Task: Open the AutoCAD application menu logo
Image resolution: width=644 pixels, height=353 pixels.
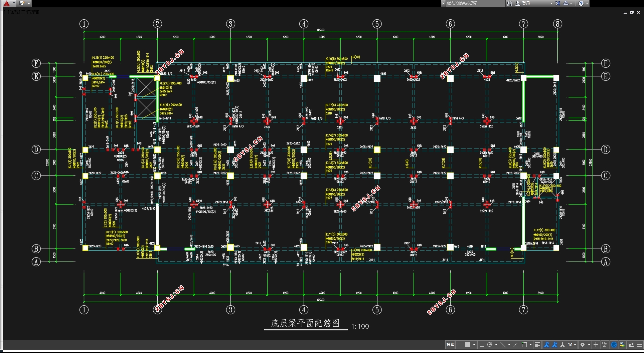Action: (7, 3)
